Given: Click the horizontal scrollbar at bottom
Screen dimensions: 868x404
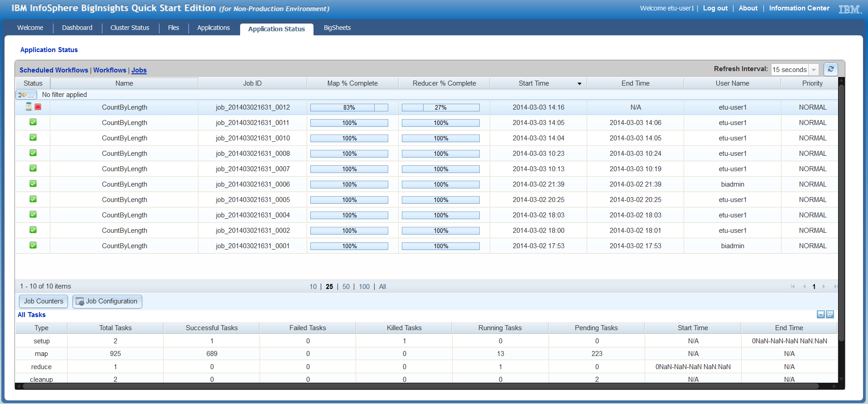Looking at the screenshot, I should 420,386.
